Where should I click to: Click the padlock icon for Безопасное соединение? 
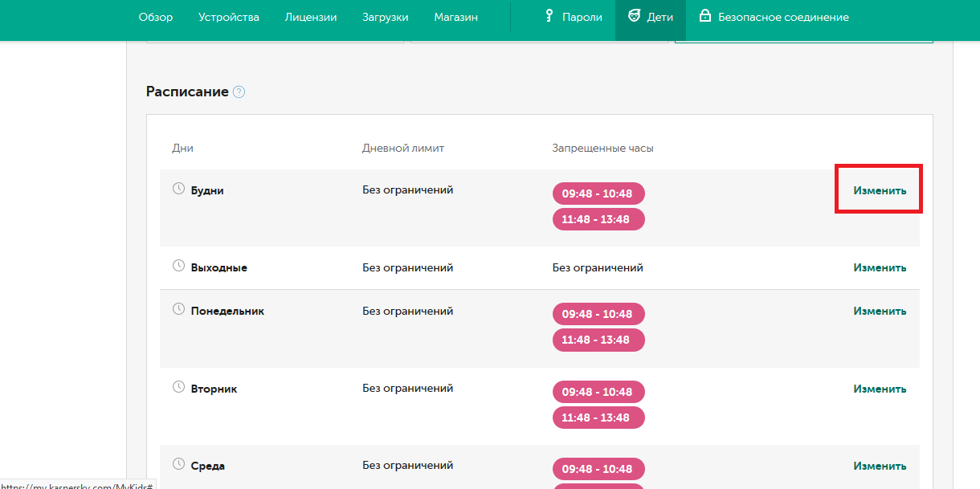[705, 16]
